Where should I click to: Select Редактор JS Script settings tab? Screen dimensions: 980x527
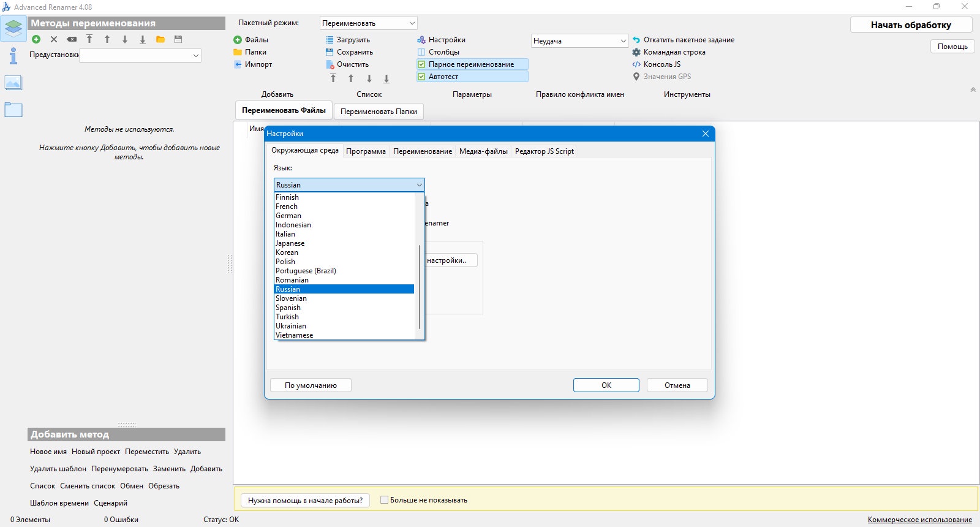(545, 151)
